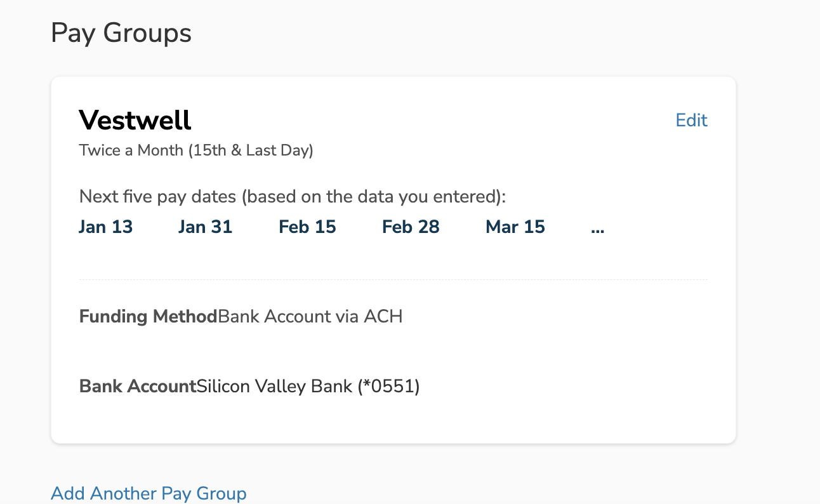Click the word 'ACH' in funding method
Image resolution: width=820 pixels, height=504 pixels.
coord(383,316)
